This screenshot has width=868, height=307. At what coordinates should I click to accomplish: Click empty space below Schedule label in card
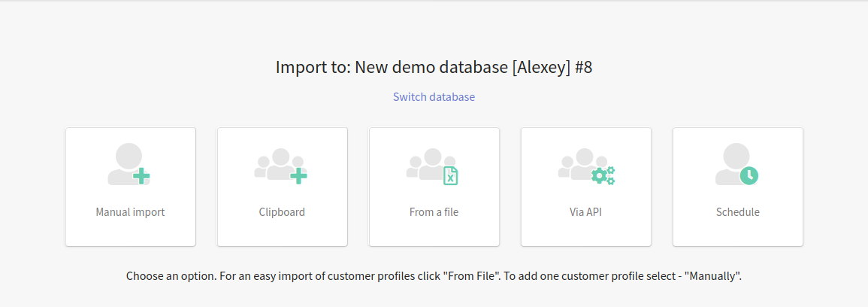(737, 233)
